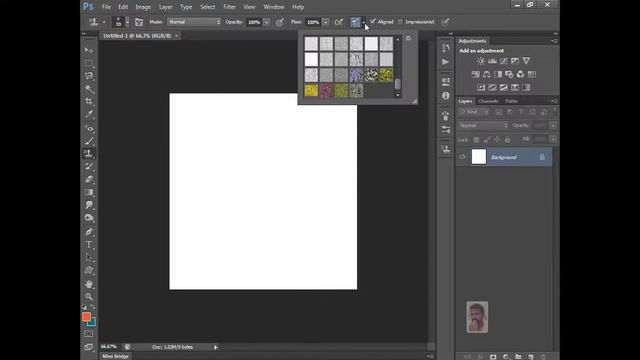Screen dimensions: 640x360
Task: Select the Crop tool
Action: 89,101
